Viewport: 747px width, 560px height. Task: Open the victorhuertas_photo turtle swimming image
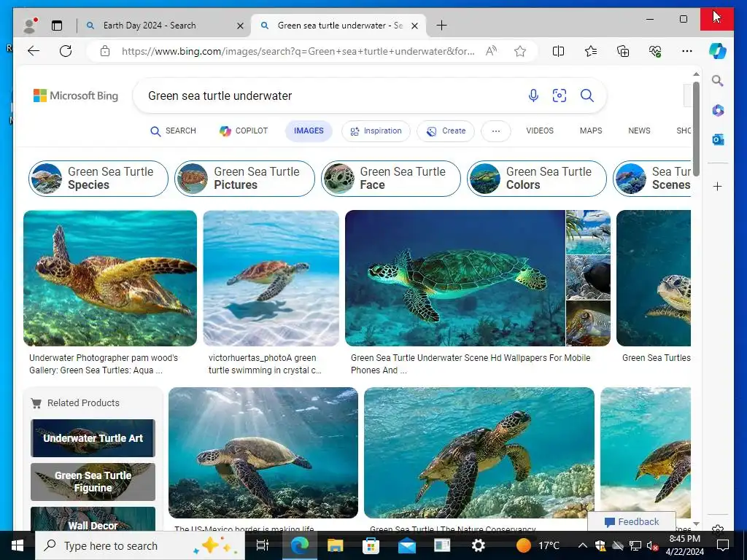point(271,278)
